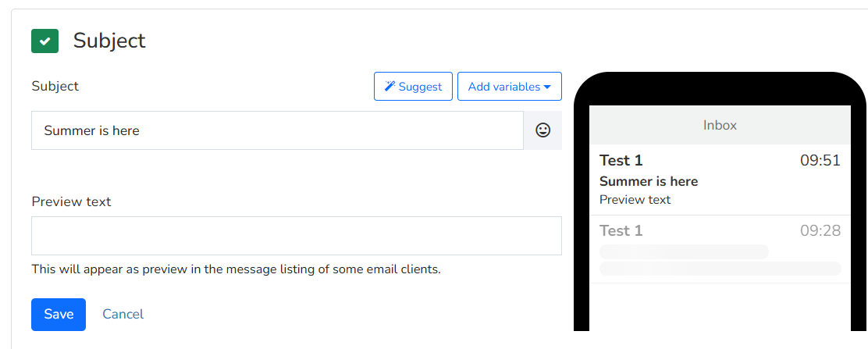This screenshot has height=349, width=868.
Task: Select the greyed Test 1 email at 09:28
Action: click(x=720, y=249)
